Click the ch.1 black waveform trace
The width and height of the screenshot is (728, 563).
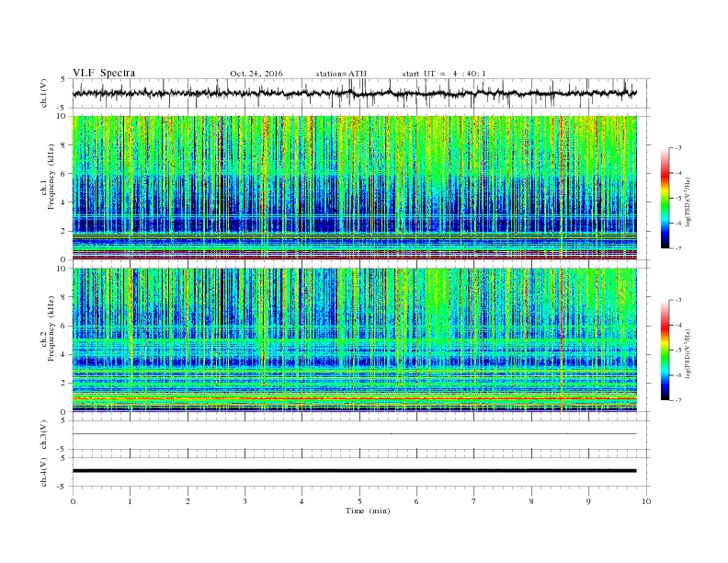pos(354,93)
